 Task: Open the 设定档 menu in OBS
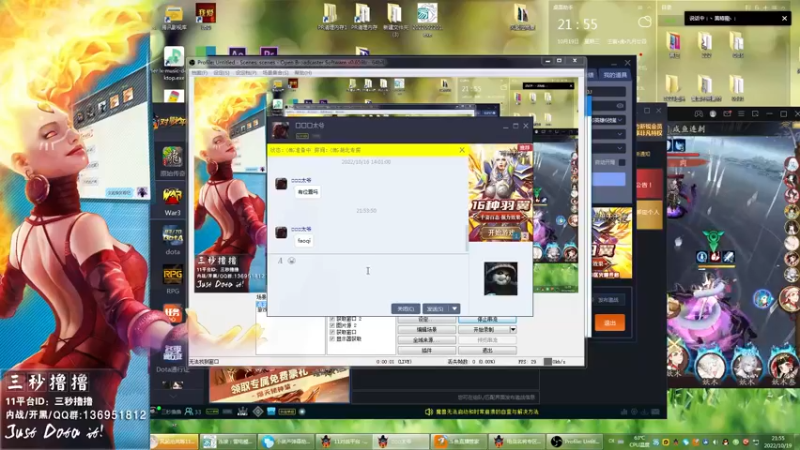[x=245, y=73]
